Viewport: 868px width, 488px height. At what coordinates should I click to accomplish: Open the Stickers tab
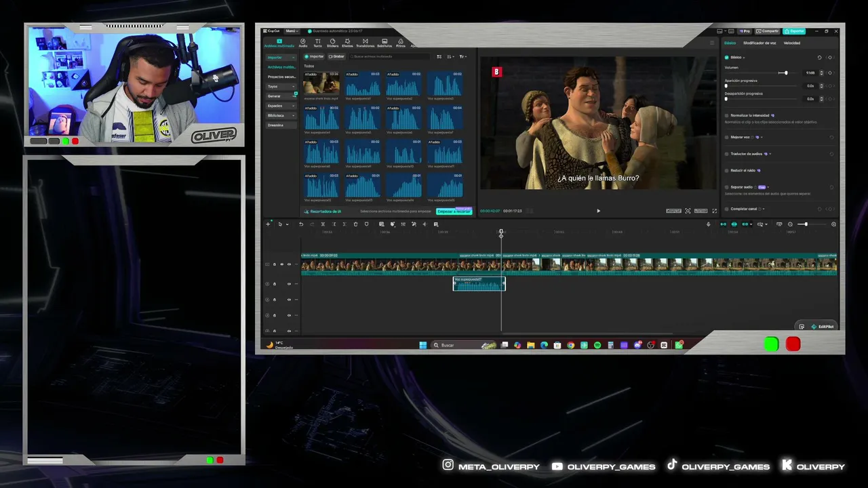tap(332, 43)
